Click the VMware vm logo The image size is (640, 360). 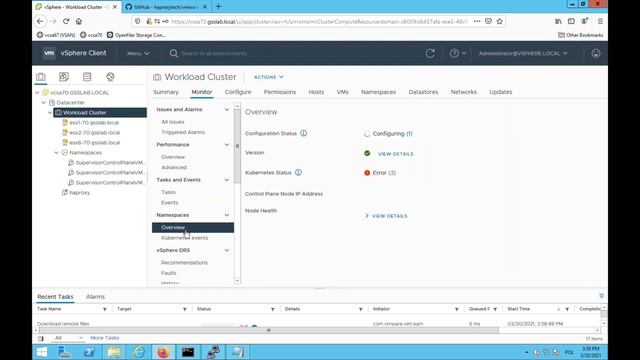[49, 53]
